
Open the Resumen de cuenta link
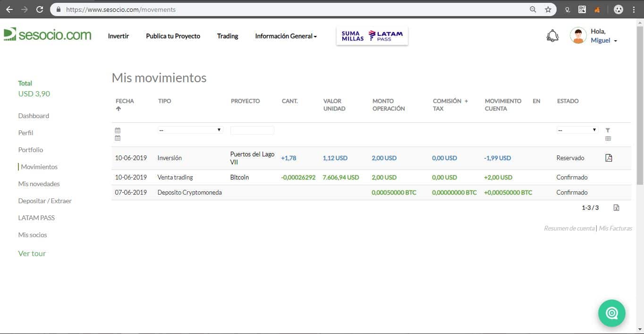[569, 228]
